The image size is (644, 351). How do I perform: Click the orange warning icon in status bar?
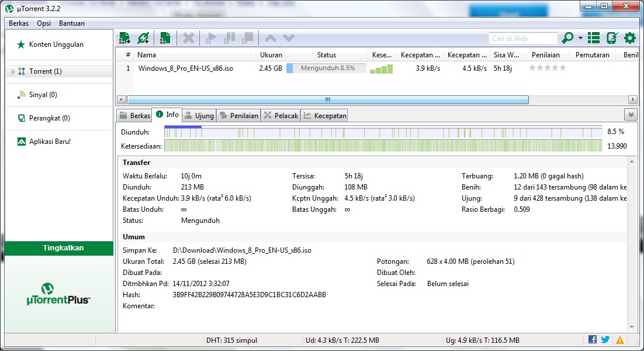pos(620,340)
